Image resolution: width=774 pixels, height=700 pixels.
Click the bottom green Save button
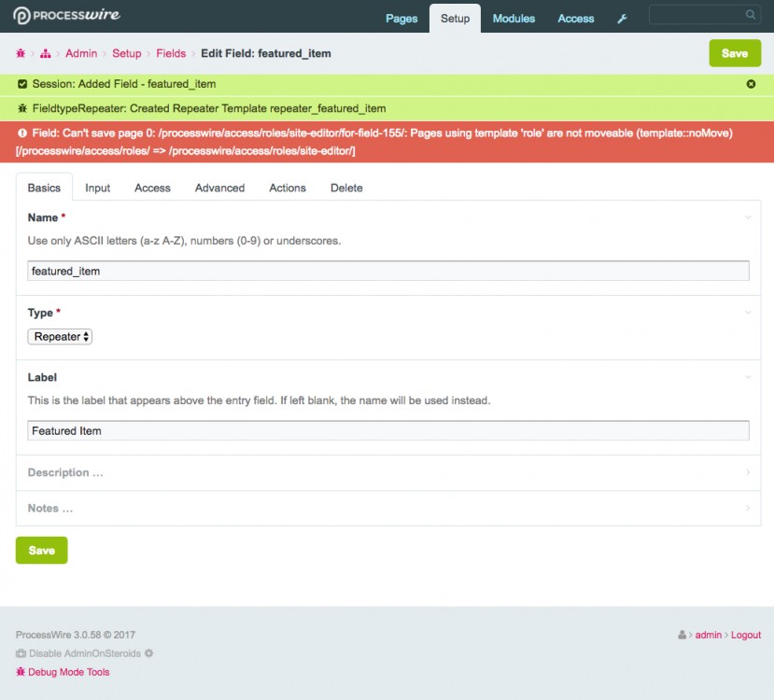click(41, 551)
